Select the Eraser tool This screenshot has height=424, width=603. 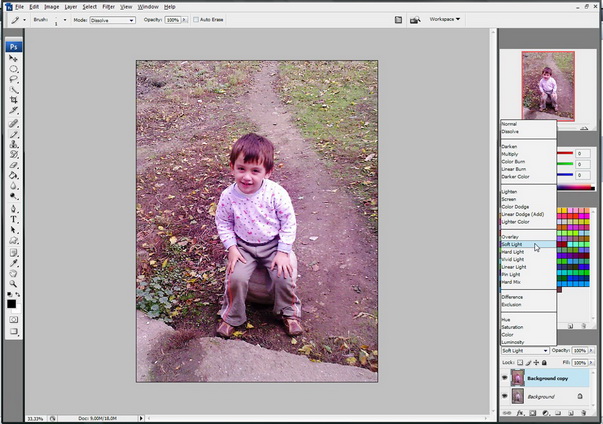(x=13, y=165)
